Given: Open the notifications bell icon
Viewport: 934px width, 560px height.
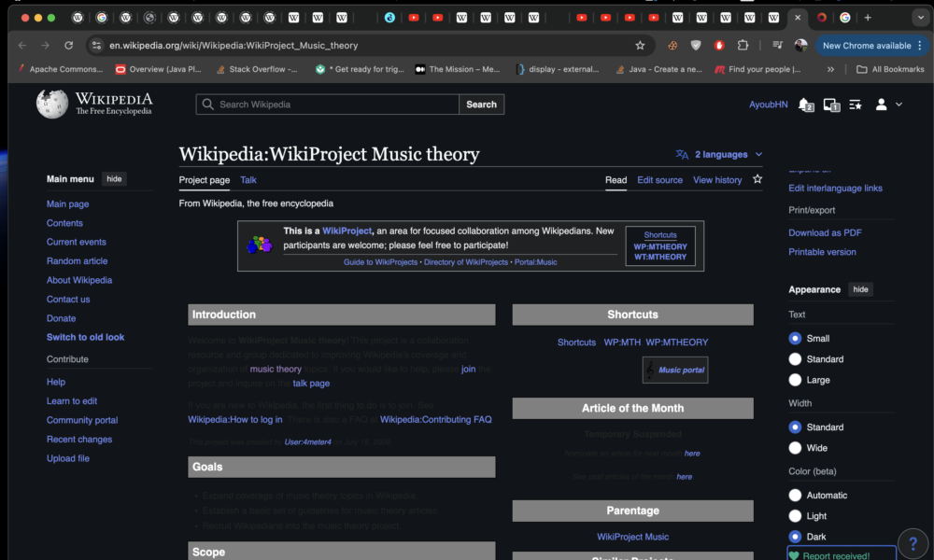Looking at the screenshot, I should click(x=805, y=105).
